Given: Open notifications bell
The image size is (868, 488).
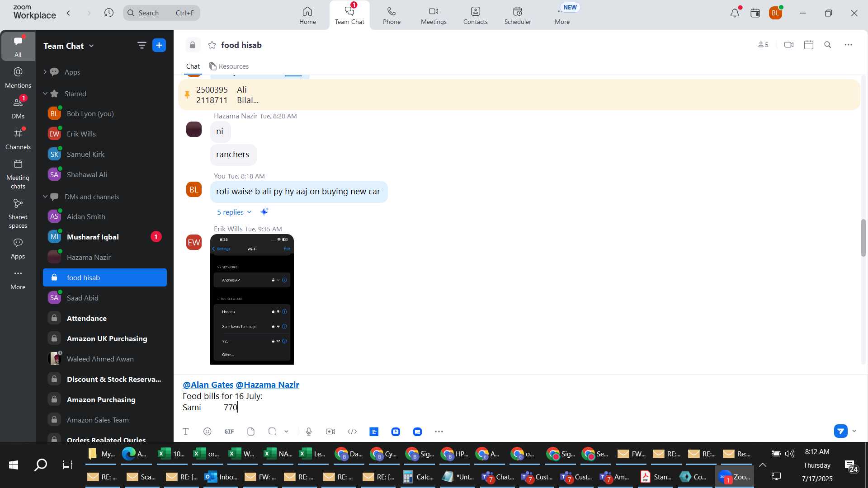Looking at the screenshot, I should [735, 13].
